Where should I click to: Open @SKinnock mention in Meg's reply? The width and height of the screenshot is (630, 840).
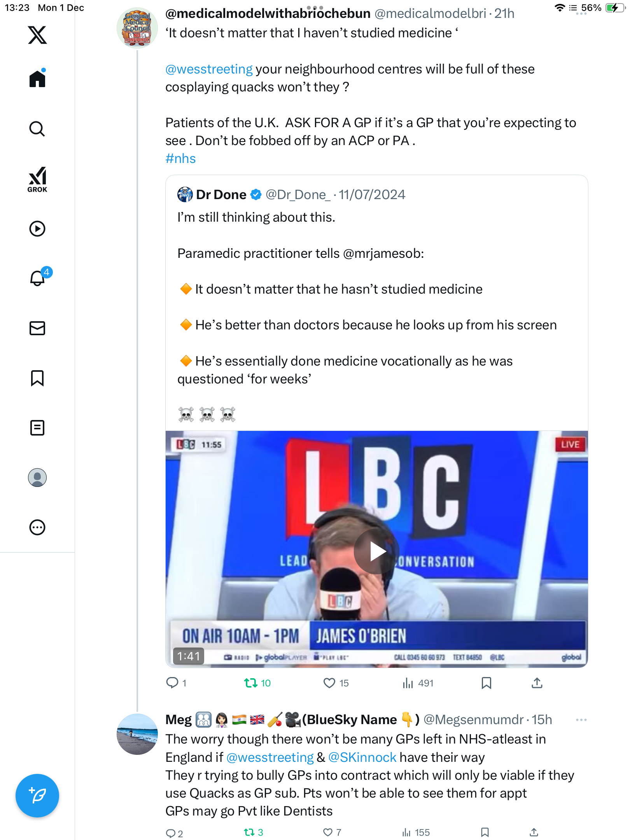[x=362, y=757]
